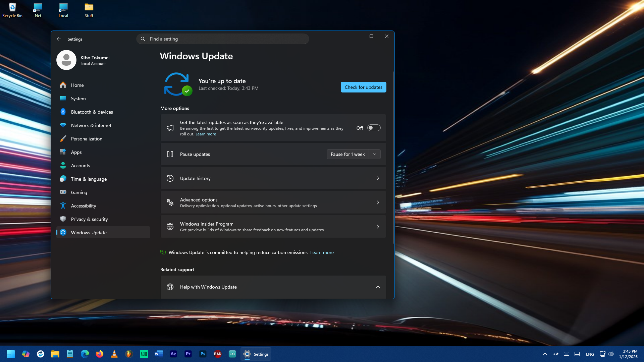
Task: Enable get the latest updates toggle
Action: tap(374, 128)
